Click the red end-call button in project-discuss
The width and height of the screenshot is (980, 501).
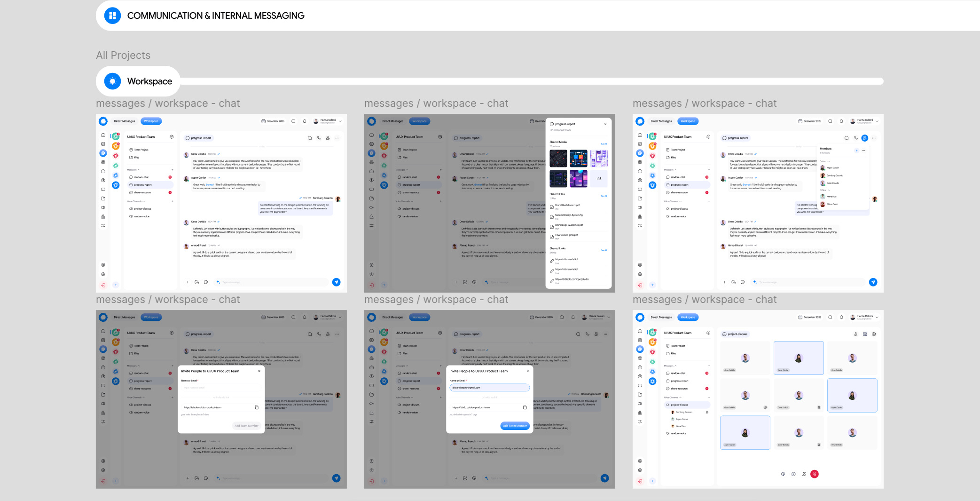[815, 474]
